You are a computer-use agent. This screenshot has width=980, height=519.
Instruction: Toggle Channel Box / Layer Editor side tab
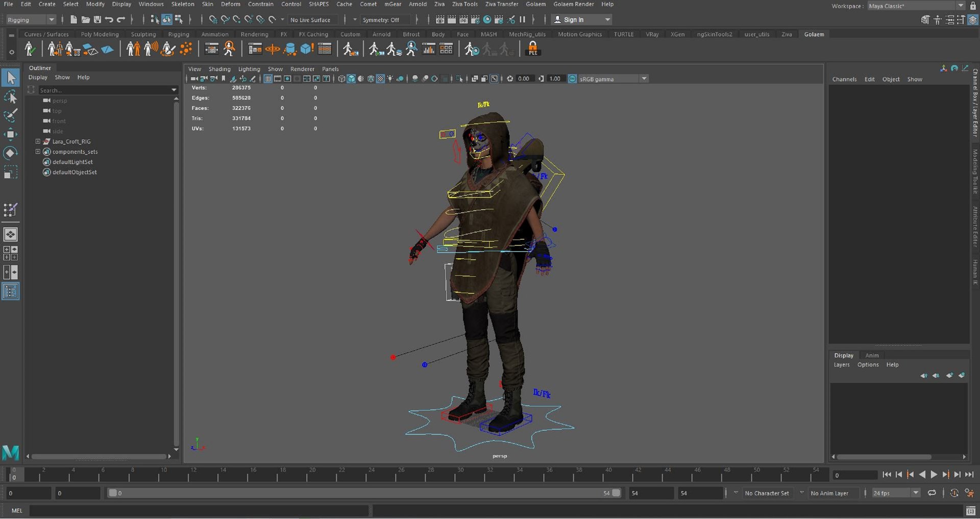(975, 103)
